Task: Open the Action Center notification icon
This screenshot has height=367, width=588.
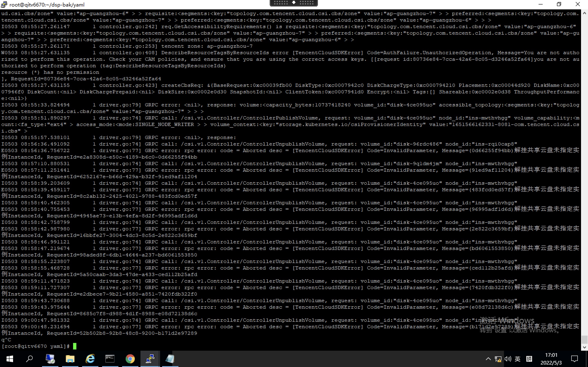Action: pos(574,359)
